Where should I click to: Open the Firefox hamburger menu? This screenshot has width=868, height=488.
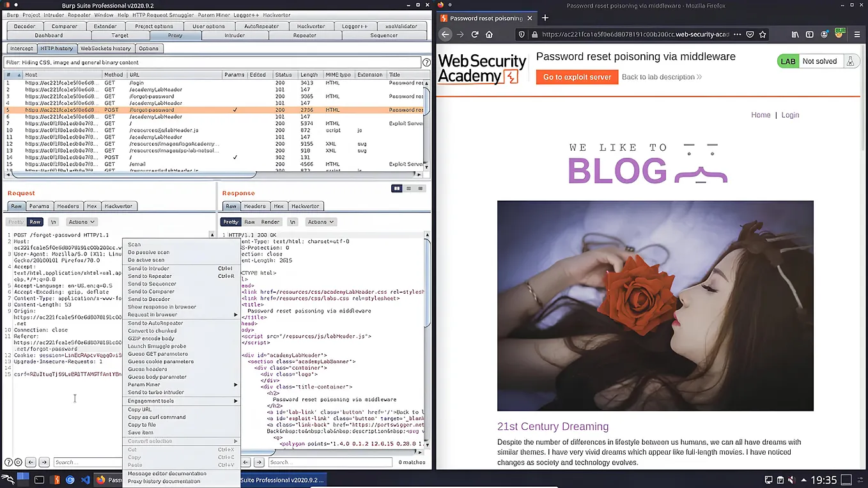point(857,34)
